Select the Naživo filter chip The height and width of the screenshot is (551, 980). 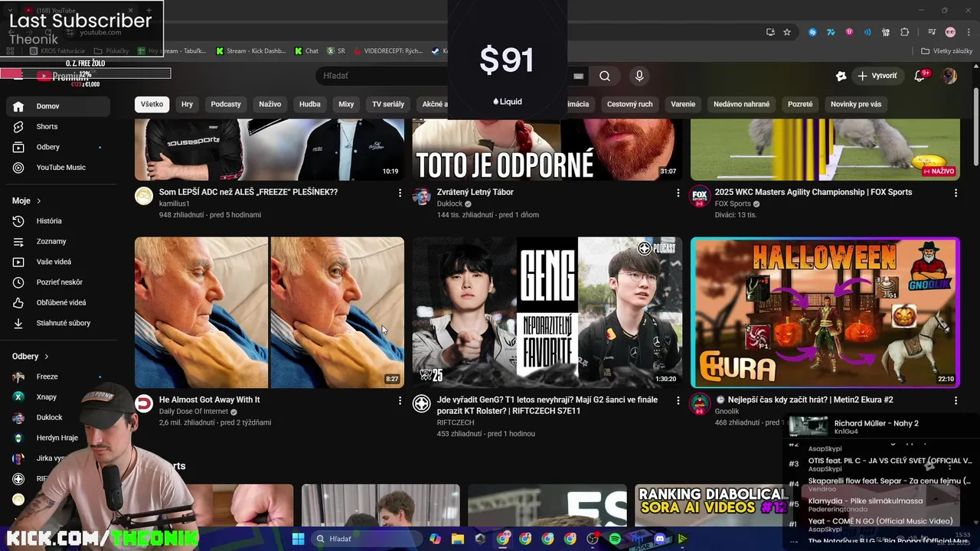269,104
